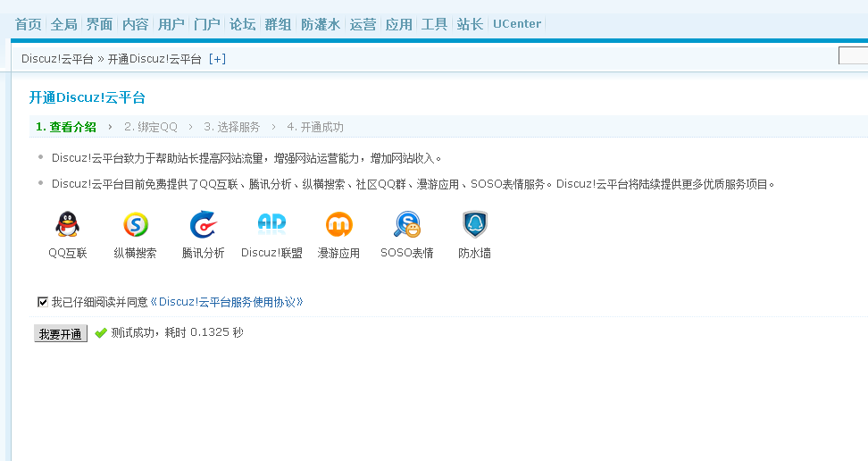Open the UCenter menu
Screen dimensions: 868x461
click(517, 24)
